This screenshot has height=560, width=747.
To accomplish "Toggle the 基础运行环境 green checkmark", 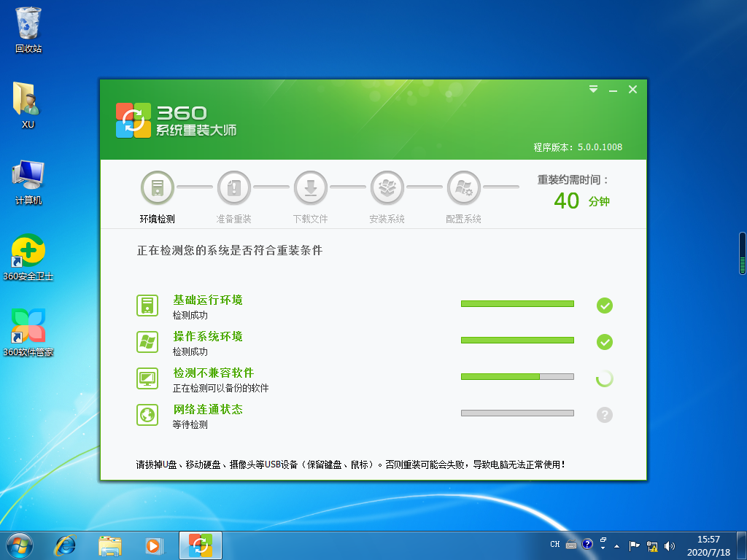I will (604, 306).
